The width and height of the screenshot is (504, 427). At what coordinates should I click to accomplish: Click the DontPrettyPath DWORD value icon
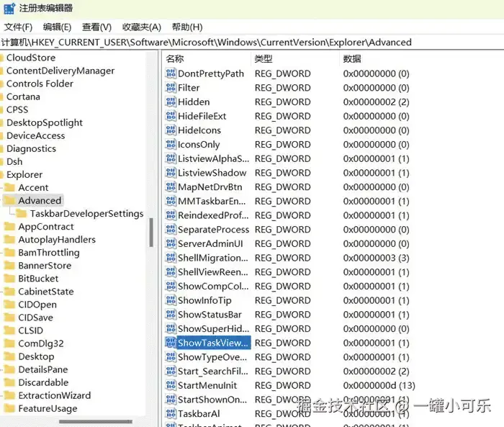[x=171, y=73]
